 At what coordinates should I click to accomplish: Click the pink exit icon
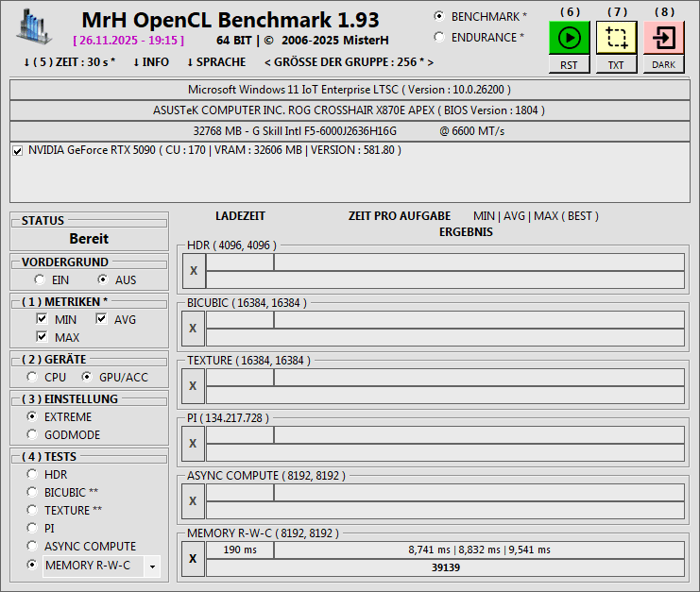click(x=664, y=38)
